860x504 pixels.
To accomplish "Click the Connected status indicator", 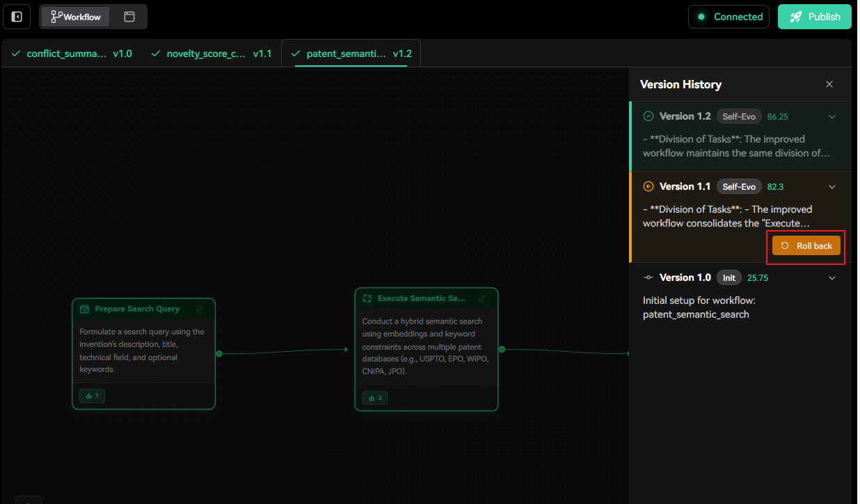I will point(728,17).
